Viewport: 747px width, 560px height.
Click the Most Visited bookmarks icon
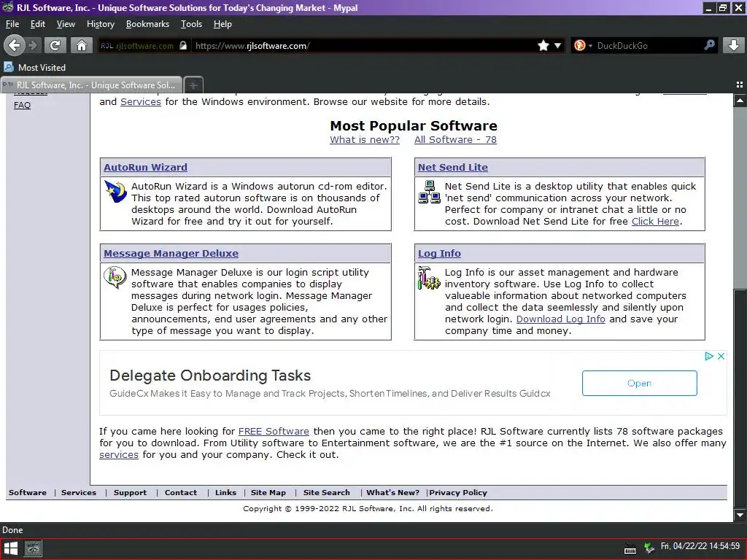pyautogui.click(x=9, y=67)
